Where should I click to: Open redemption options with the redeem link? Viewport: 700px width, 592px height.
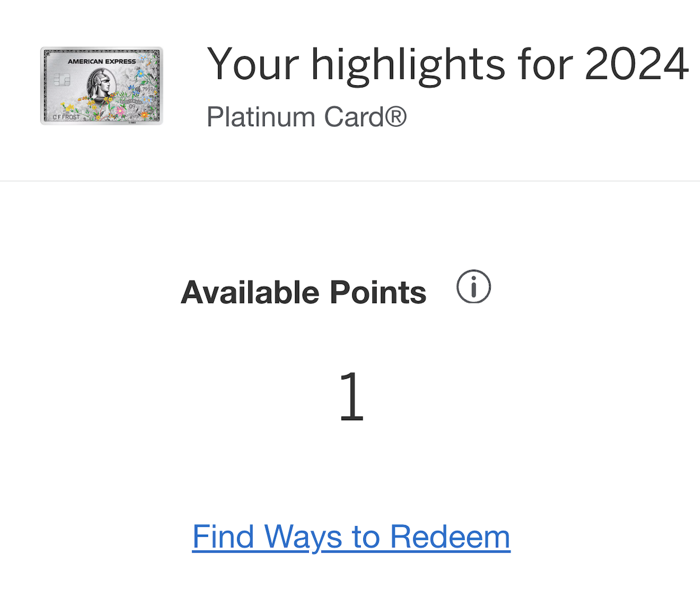(x=351, y=536)
